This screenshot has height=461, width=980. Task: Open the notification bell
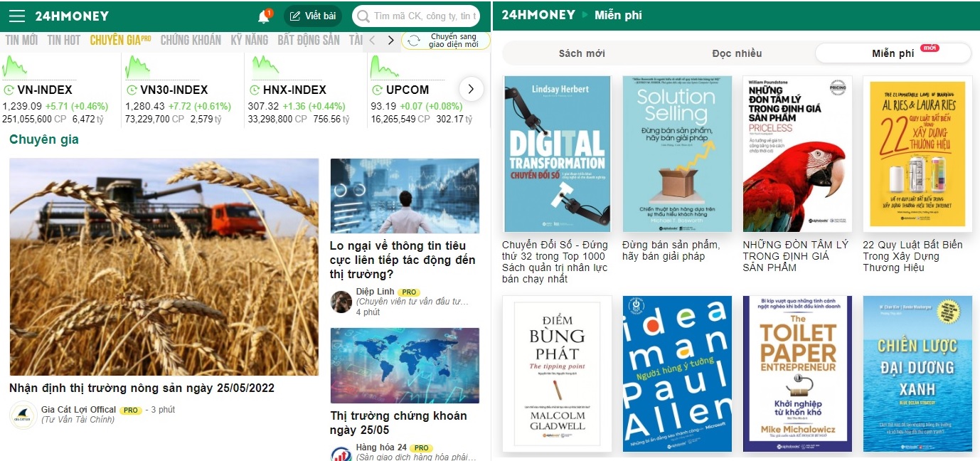point(264,16)
